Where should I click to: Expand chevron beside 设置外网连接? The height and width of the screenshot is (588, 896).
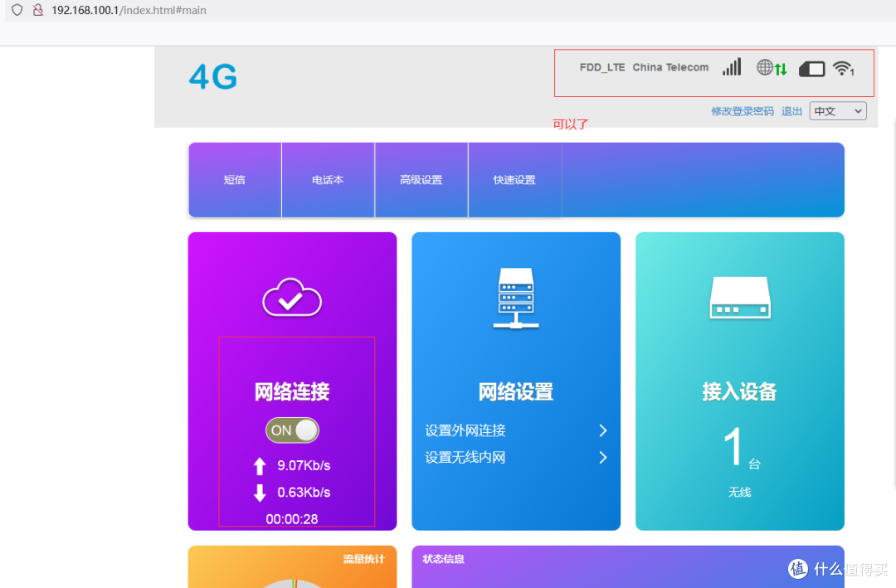603,430
